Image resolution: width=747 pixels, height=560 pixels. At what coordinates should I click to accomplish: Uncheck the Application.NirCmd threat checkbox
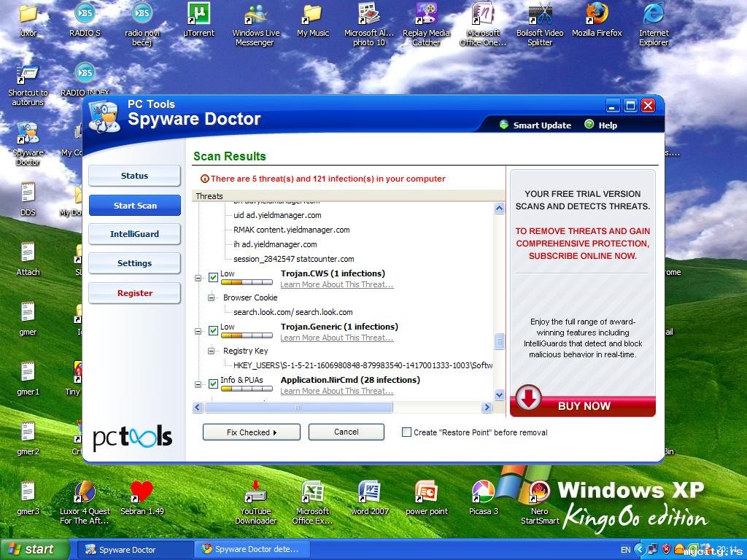(x=214, y=384)
